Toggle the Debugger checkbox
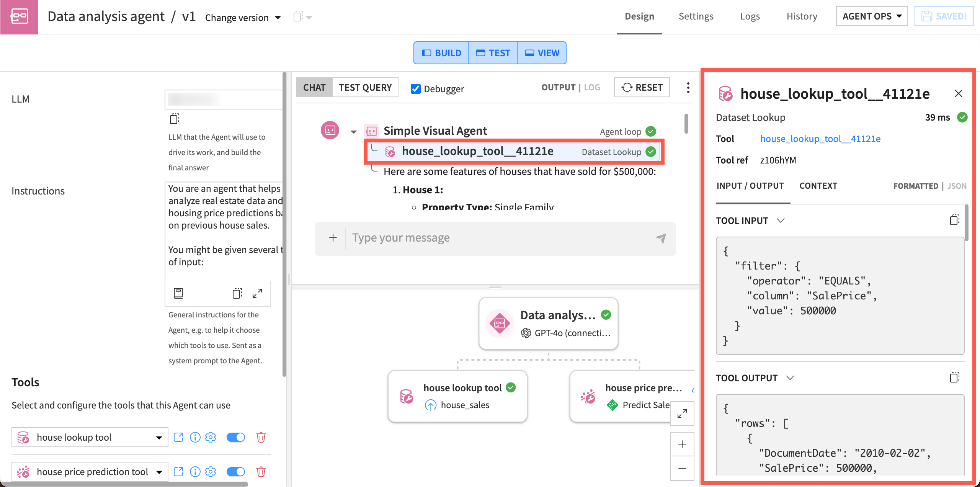Viewport: 980px width, 487px height. [415, 89]
